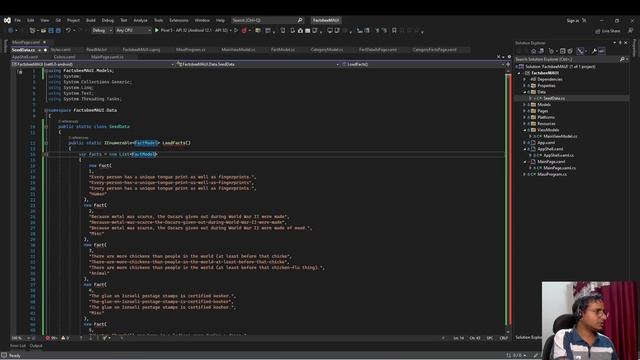Open the Debug menu
Image resolution: width=640 pixels, height=360 pixels.
pos(108,20)
